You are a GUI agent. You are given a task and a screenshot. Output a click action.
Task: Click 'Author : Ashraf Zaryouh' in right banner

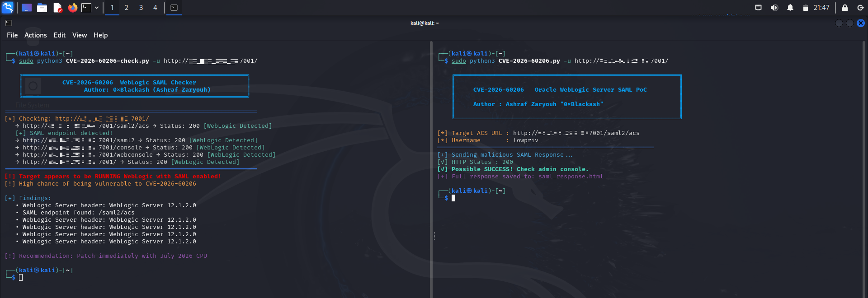(x=538, y=104)
